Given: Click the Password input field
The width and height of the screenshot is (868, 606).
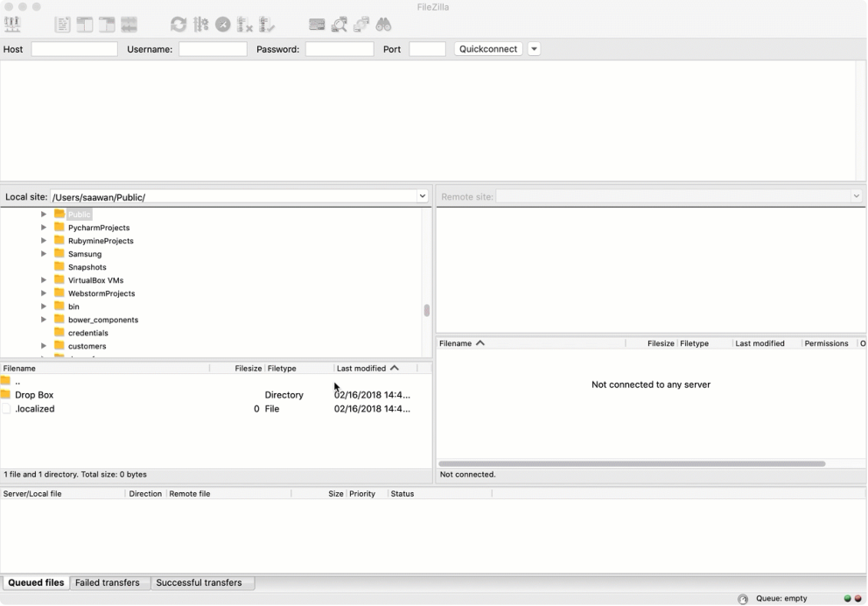Looking at the screenshot, I should click(339, 49).
